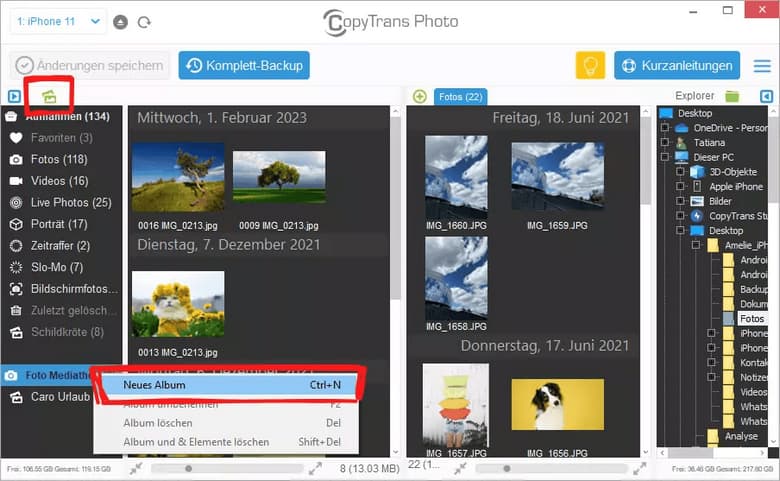Viewport: 780px width, 481px height.
Task: Expand Apple iPhone tree node
Action: coord(681,187)
